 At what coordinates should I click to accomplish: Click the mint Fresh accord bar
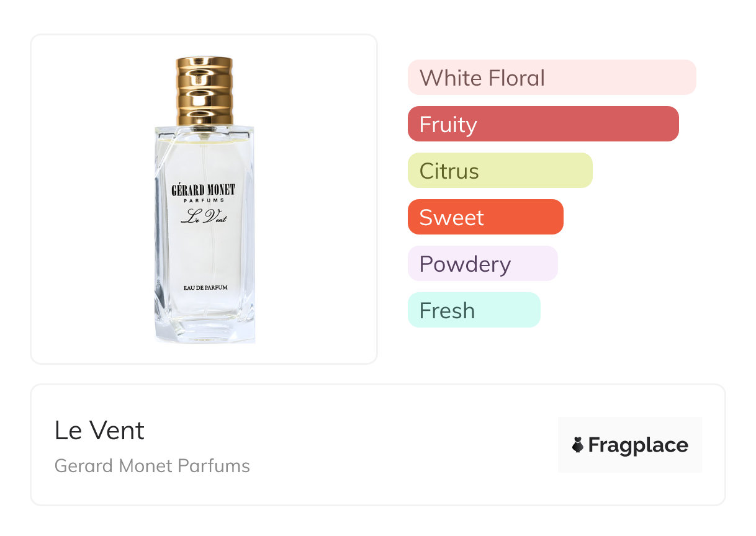pyautogui.click(x=474, y=310)
